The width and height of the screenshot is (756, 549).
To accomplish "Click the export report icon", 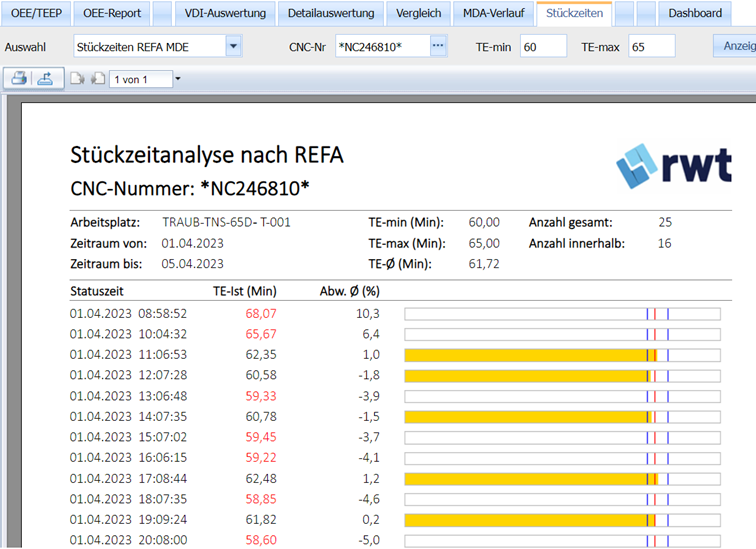I will click(45, 78).
